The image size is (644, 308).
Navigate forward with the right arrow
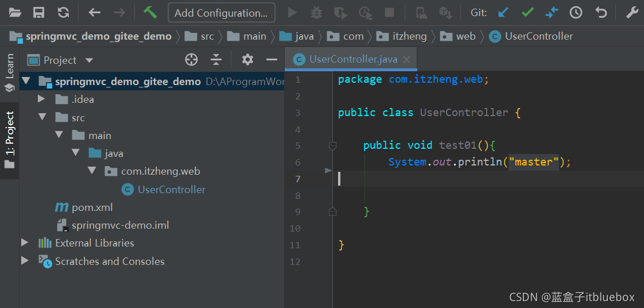tap(119, 13)
